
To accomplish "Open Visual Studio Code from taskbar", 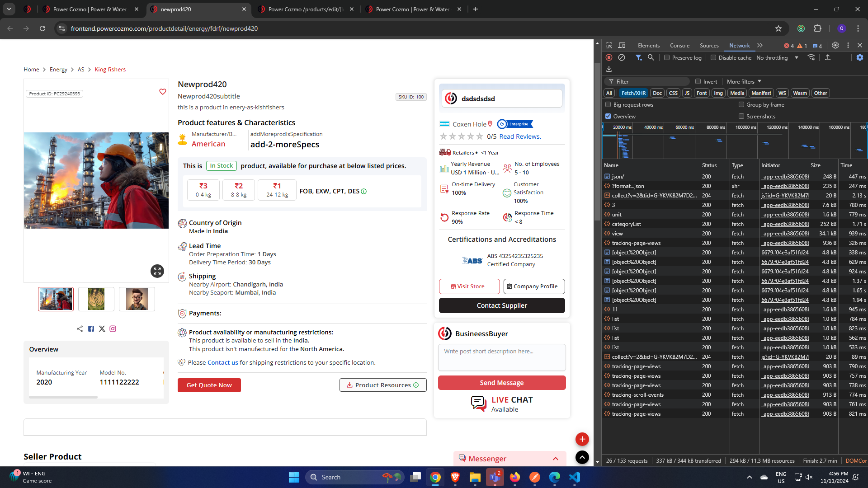I will 575,477.
